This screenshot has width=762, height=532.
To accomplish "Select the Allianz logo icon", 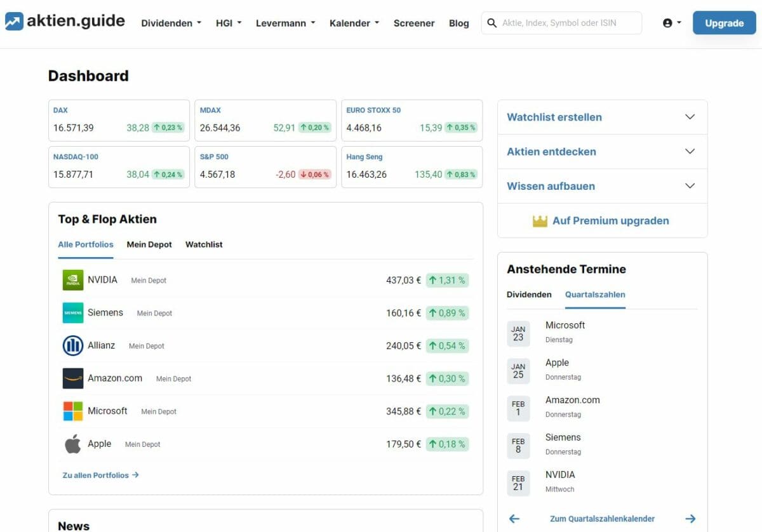I will click(x=72, y=345).
